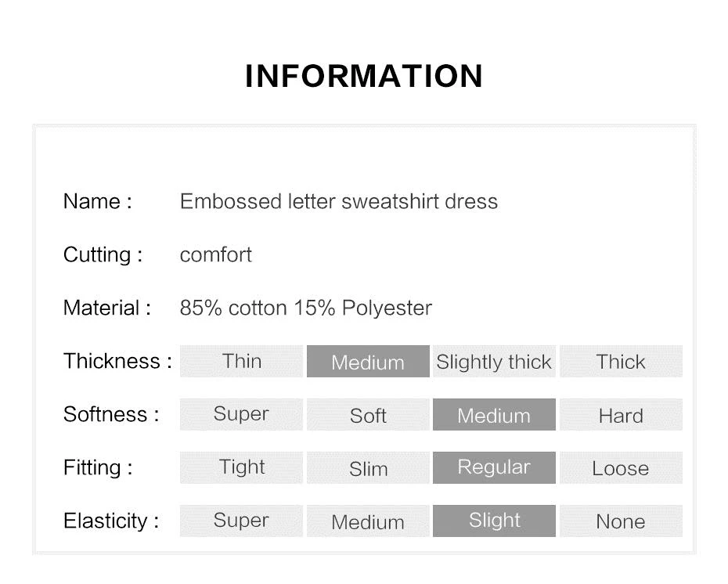Pick the Hard softness option
This screenshot has width=728, height=584.
(621, 414)
